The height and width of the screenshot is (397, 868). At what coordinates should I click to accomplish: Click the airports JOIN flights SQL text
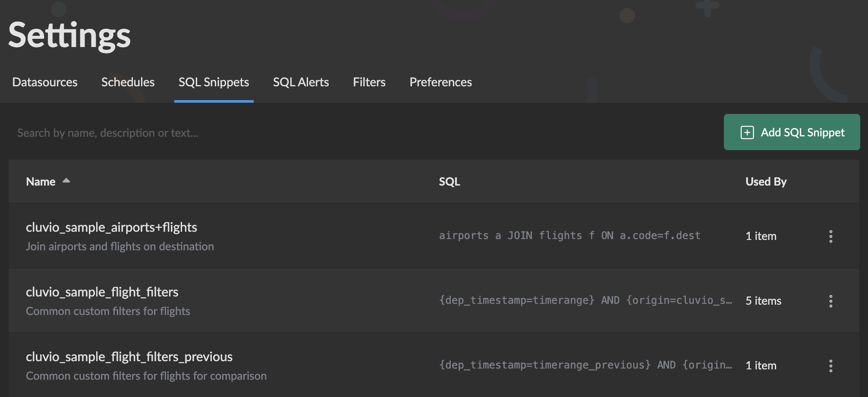coord(569,236)
